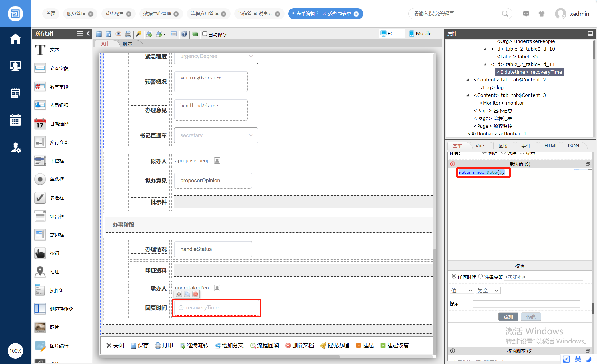
Task: Open the calendar icon in left sidebar
Action: tap(15, 120)
